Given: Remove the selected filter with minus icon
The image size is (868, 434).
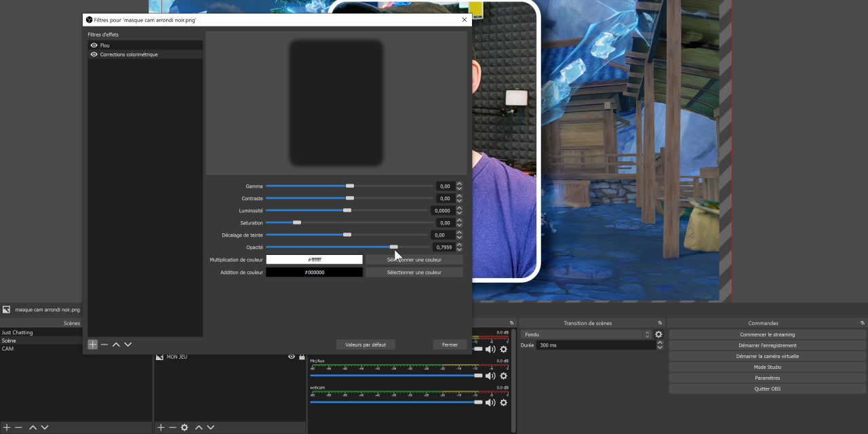Looking at the screenshot, I should [104, 344].
